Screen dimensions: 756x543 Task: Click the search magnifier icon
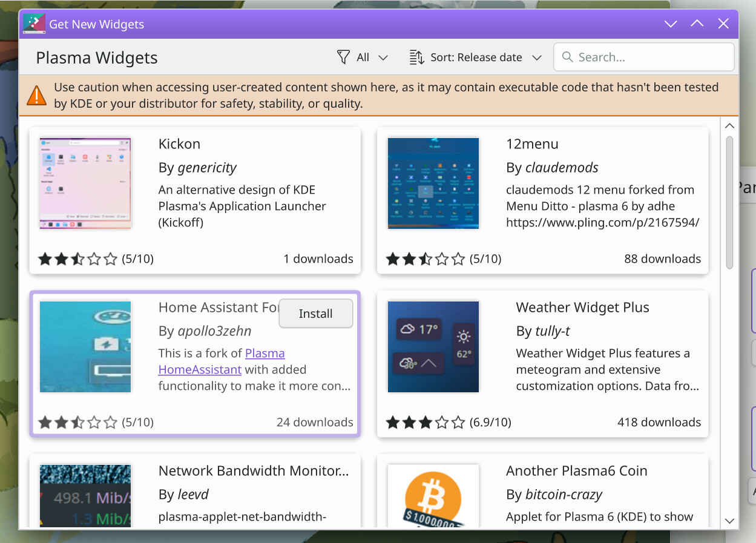(567, 57)
